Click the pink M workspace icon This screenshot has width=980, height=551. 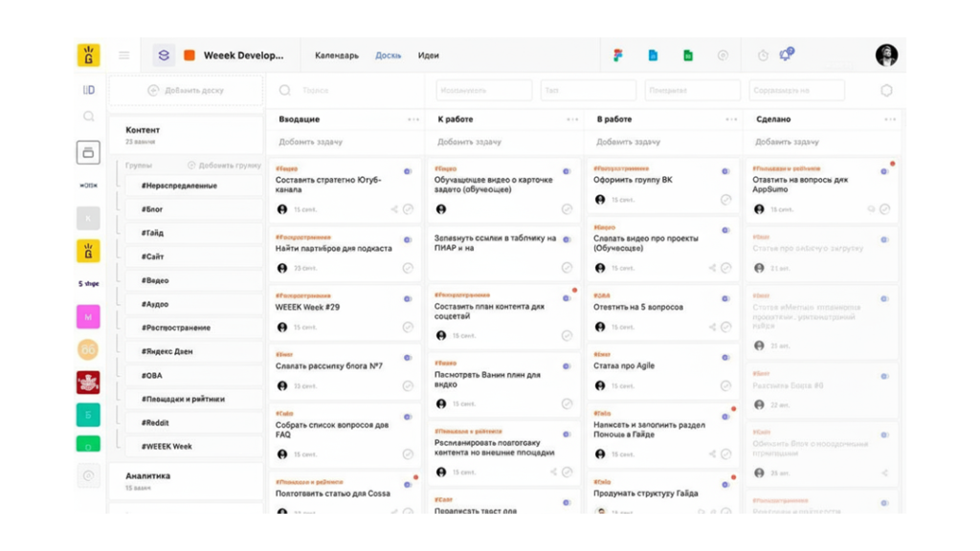pyautogui.click(x=88, y=317)
